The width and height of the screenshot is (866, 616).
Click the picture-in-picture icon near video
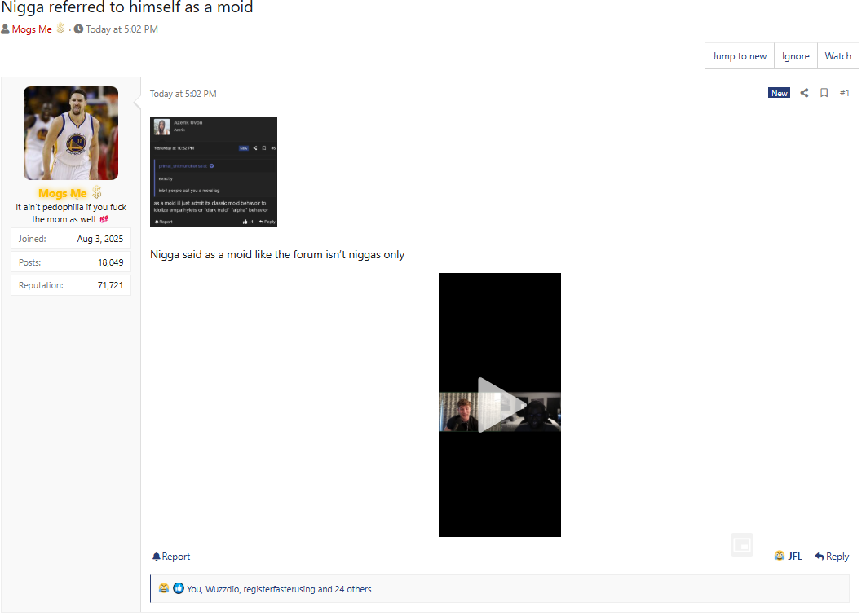tap(742, 545)
